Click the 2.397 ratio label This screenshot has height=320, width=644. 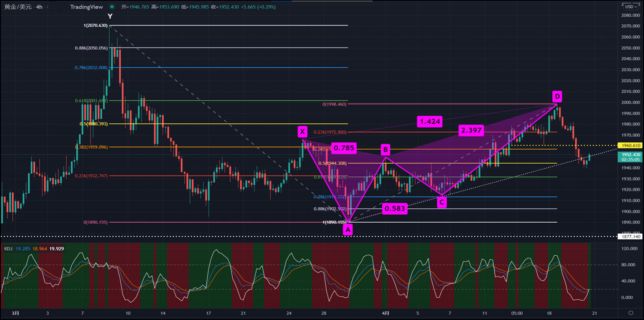472,130
